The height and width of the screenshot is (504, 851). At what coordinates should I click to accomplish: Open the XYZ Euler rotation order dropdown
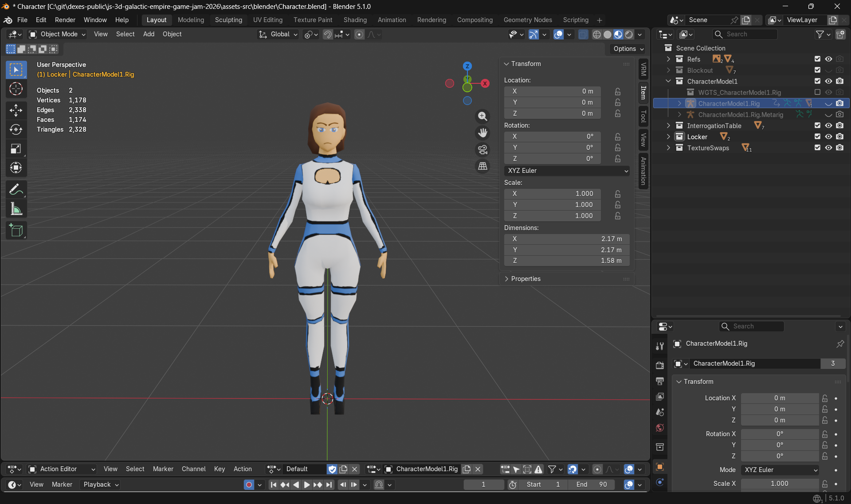[x=567, y=171]
